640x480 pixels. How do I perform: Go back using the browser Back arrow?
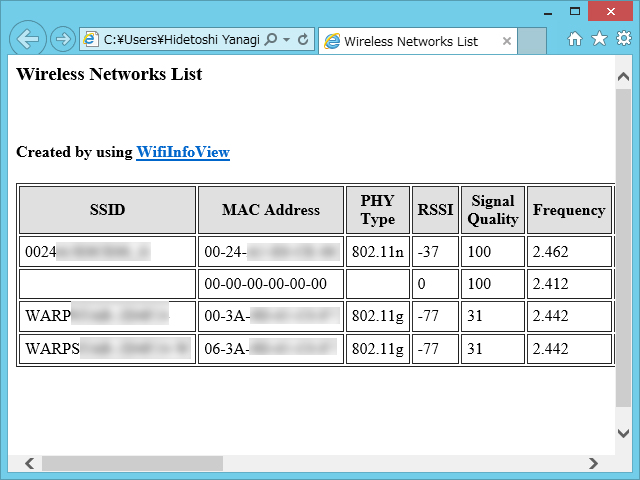coord(28,39)
